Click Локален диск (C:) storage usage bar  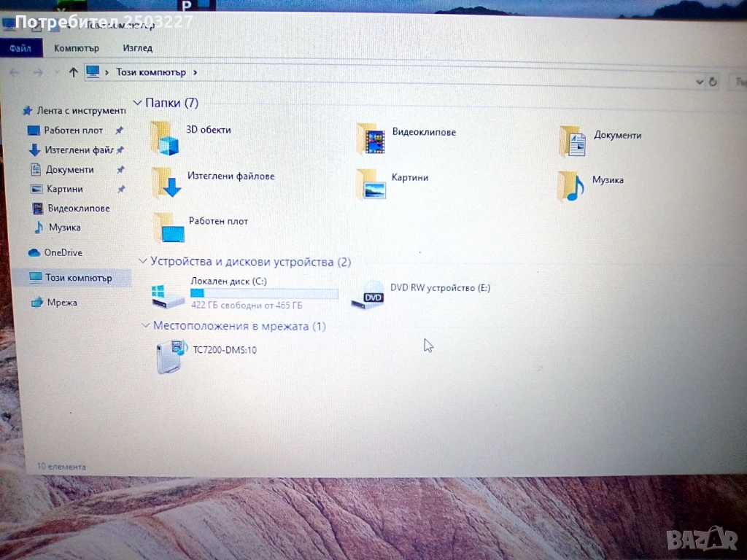pyautogui.click(x=264, y=293)
